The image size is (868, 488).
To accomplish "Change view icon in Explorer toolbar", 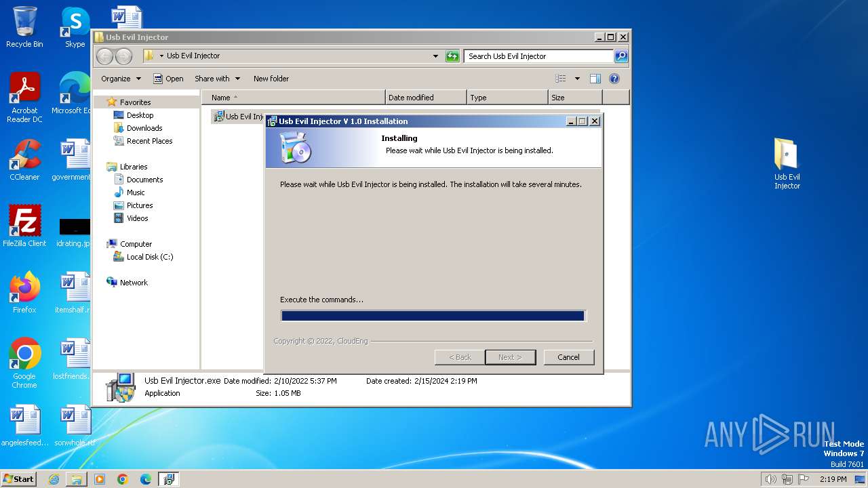I will pos(560,79).
